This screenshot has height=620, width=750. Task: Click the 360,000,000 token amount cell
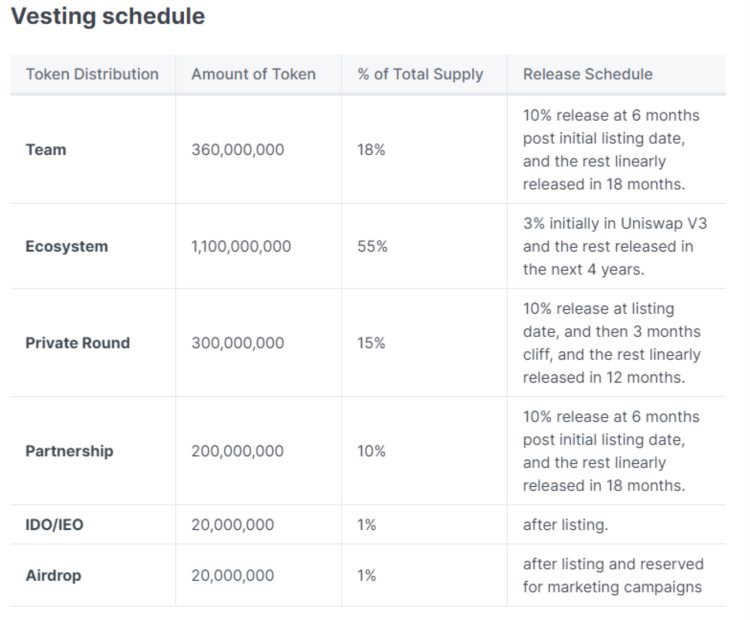coord(237,150)
